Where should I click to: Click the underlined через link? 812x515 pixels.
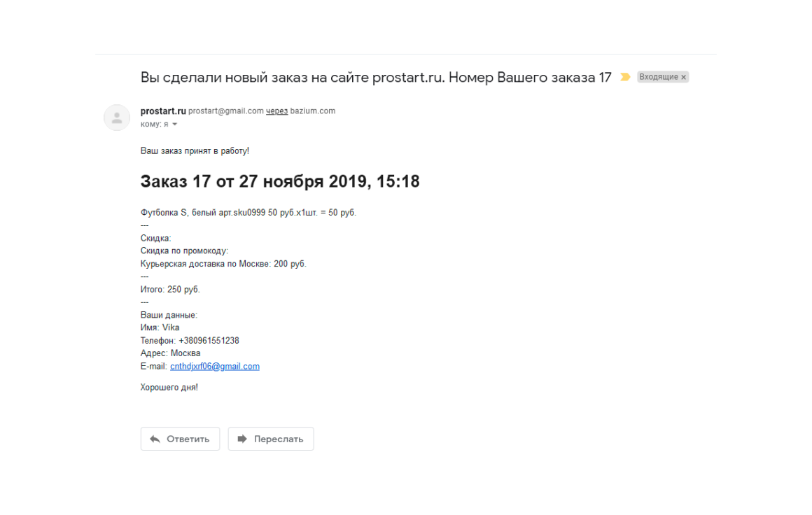click(x=277, y=111)
